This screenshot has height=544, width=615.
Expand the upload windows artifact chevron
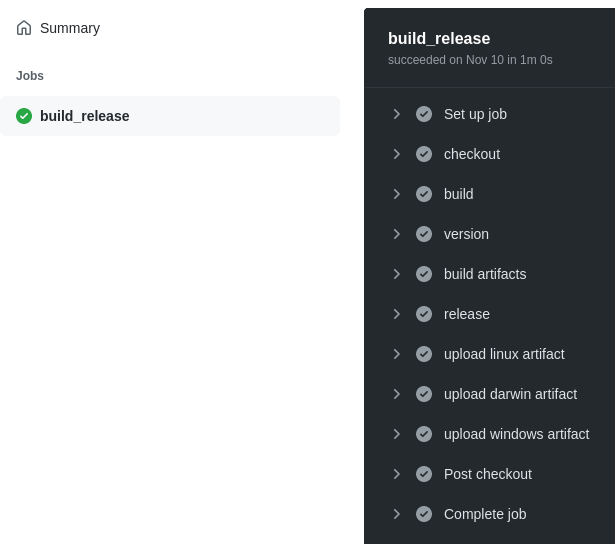397,434
